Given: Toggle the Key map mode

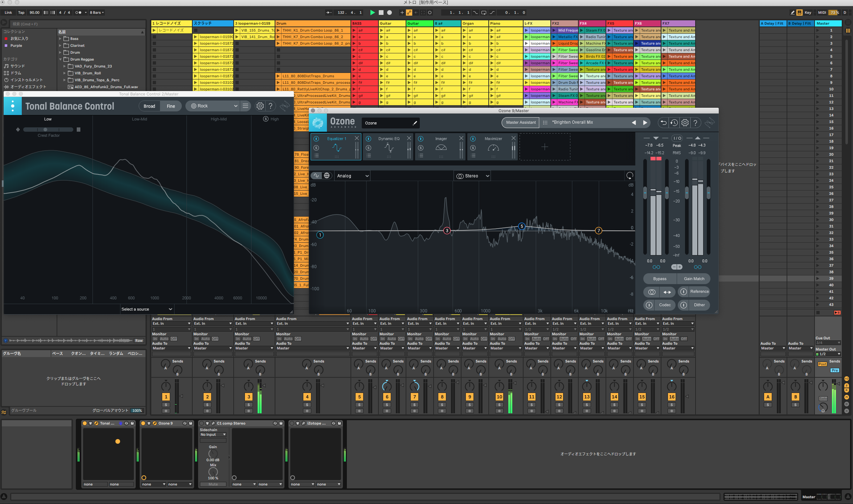Looking at the screenshot, I should click(808, 12).
